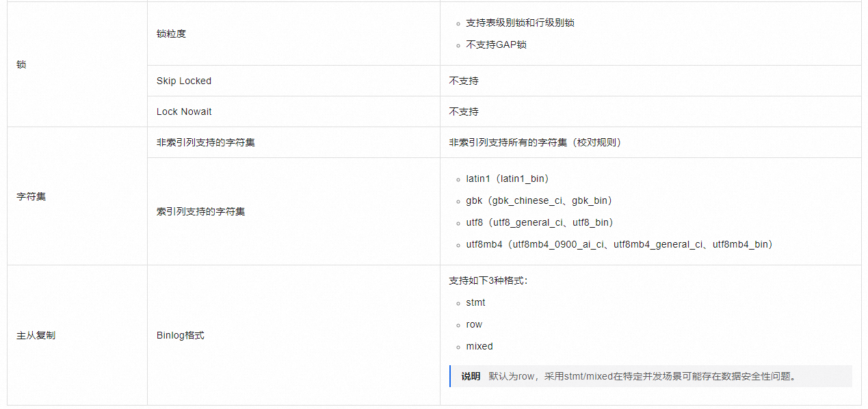Select the 锁粒度 cell
Viewport: 868px width, 409px height.
tap(293, 34)
